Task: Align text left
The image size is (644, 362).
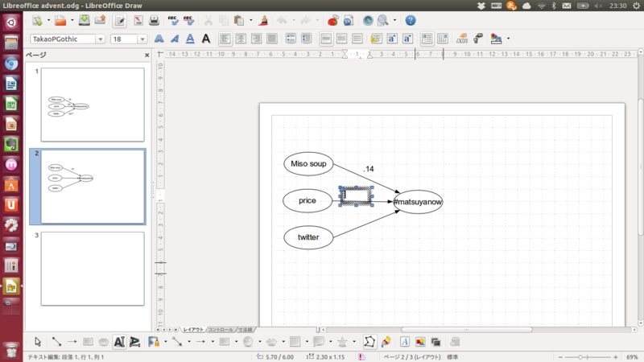Action: pos(225,39)
